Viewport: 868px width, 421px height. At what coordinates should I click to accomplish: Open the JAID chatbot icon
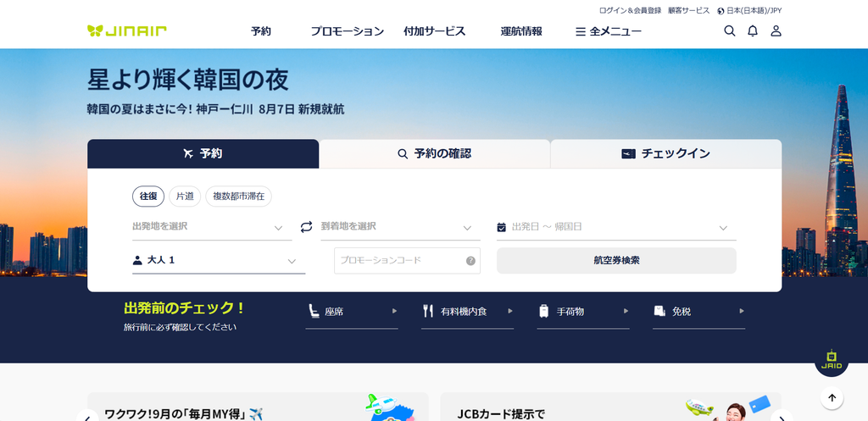coord(832,360)
